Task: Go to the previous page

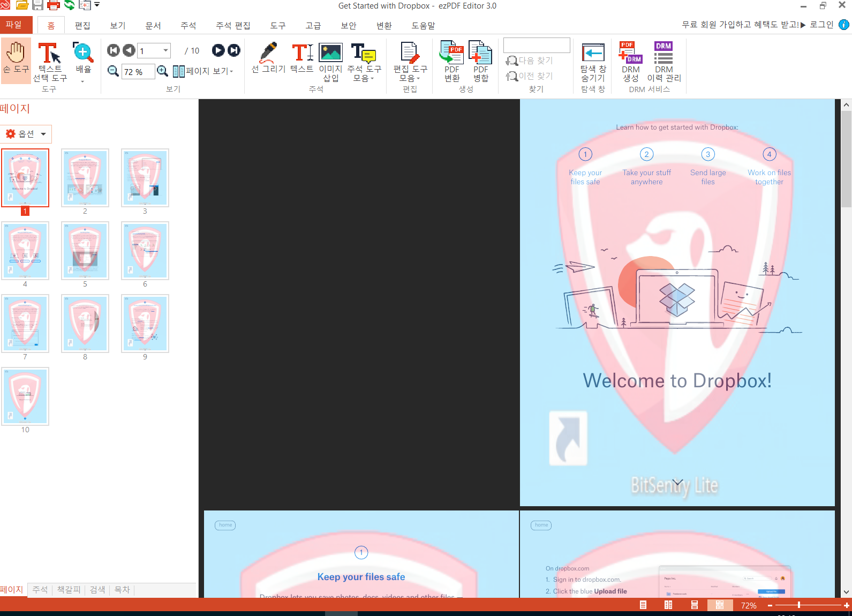Action: point(129,50)
